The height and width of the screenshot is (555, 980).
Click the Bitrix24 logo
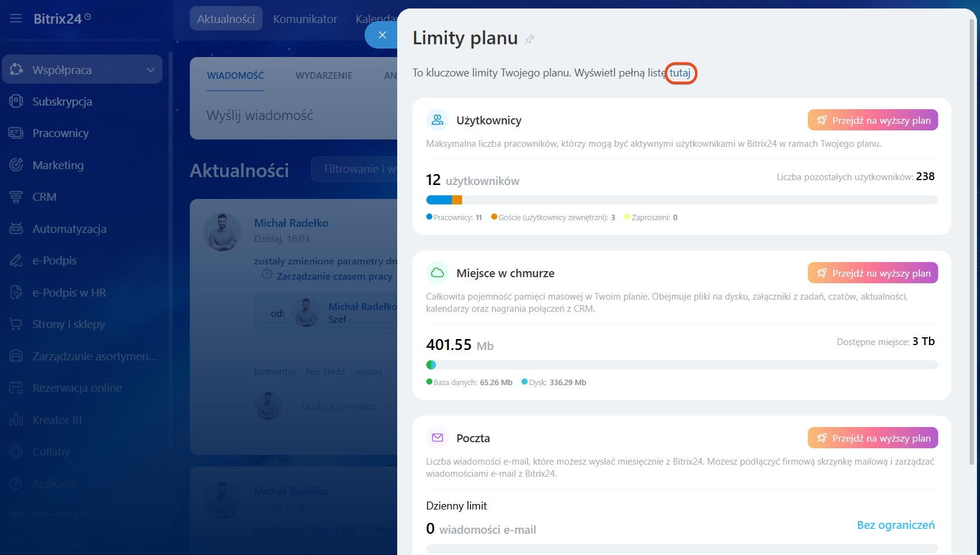(x=62, y=19)
